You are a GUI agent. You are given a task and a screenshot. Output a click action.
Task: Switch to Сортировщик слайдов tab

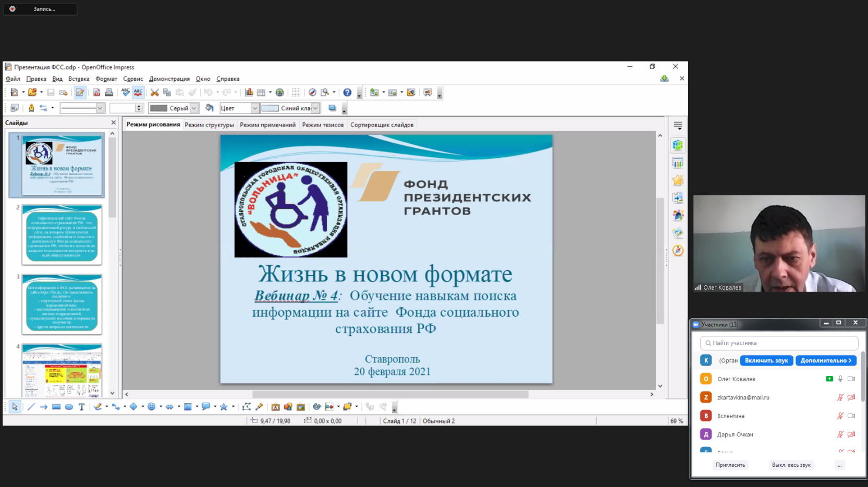tap(382, 125)
